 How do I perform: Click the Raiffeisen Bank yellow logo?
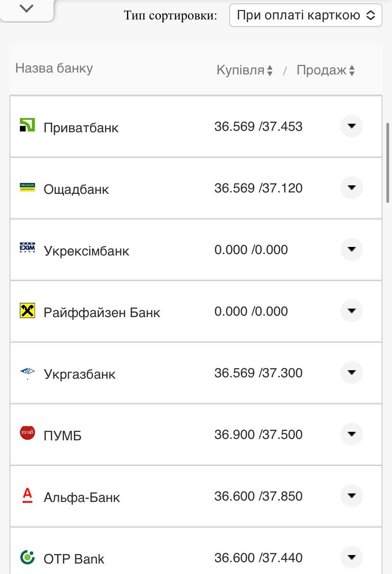click(27, 310)
